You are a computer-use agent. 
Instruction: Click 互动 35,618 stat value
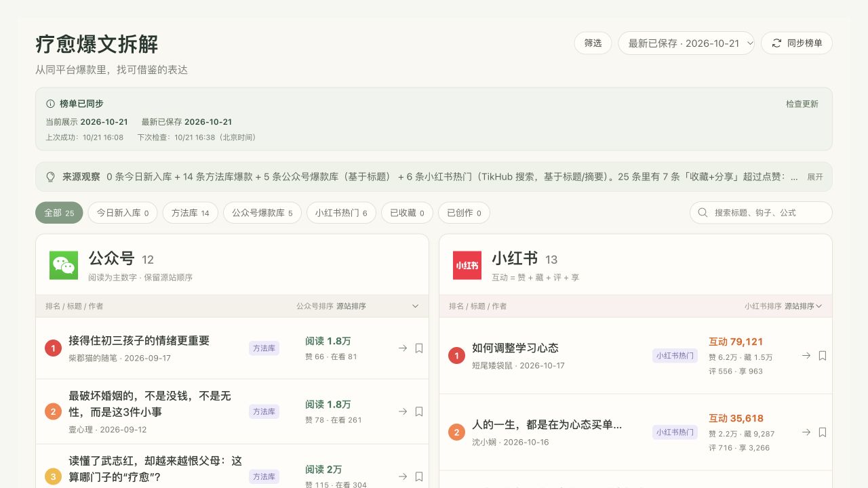736,418
